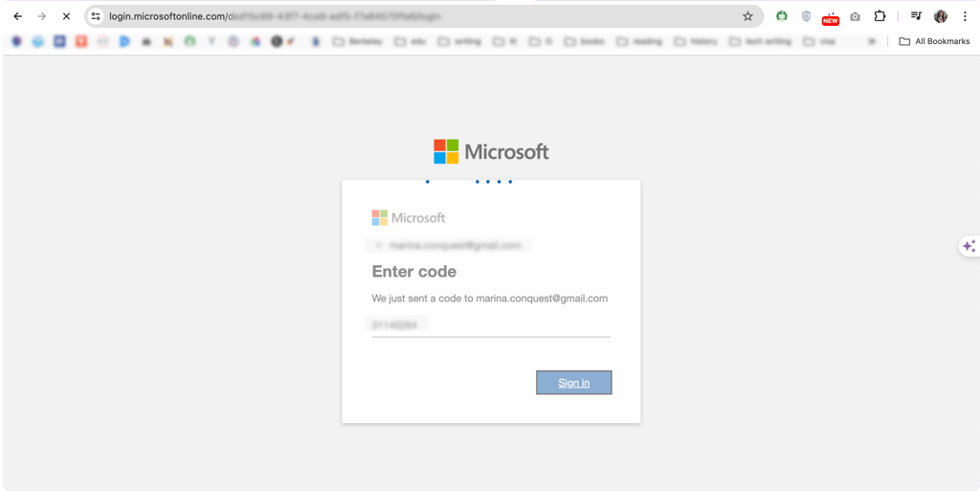Show hidden bookmarks overflow chevron

click(x=873, y=41)
